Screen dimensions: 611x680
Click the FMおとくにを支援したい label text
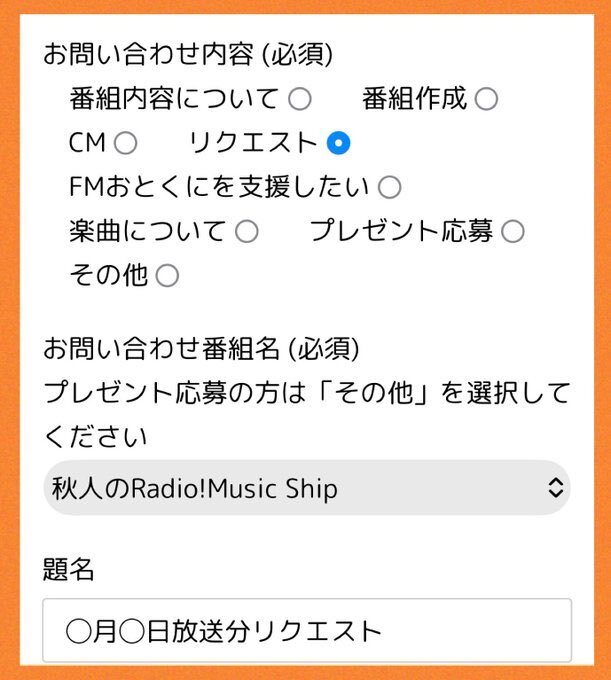(219, 187)
